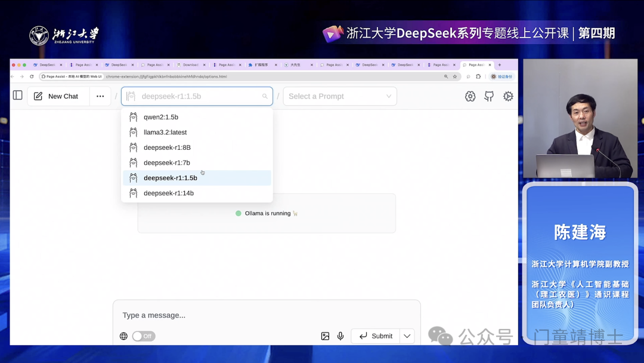Image resolution: width=644 pixels, height=363 pixels.
Task: Bookmark the page with the star icon
Action: (454, 76)
